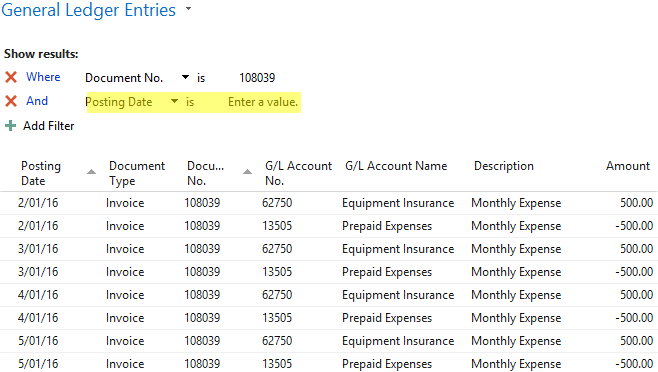658x372 pixels.
Task: Click Equipment Insurance in the 4/01/16 row
Action: pyautogui.click(x=398, y=295)
